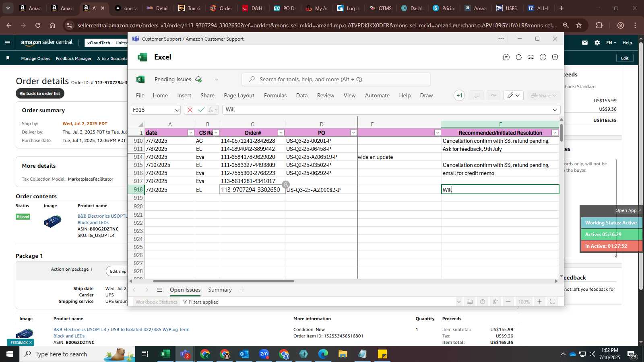The width and height of the screenshot is (644, 362).
Task: Open the info about this tab icon
Action: 543,57
